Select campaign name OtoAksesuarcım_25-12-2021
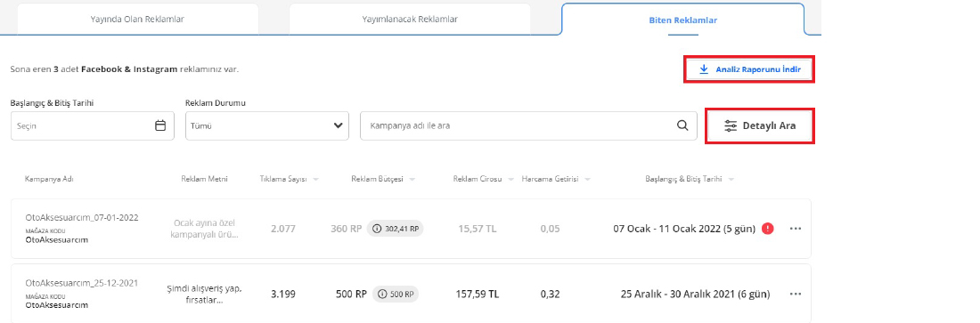The height and width of the screenshot is (323, 980). (81, 283)
